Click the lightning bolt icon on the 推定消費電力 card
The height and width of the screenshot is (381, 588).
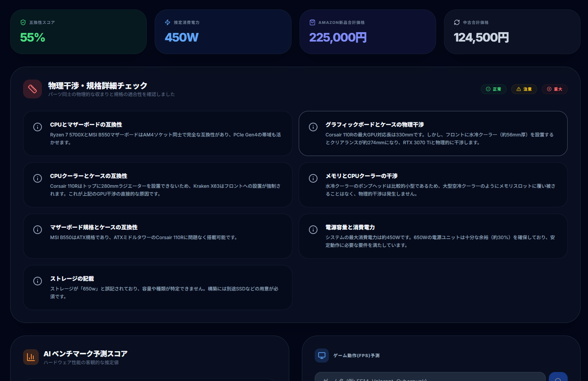pyautogui.click(x=167, y=22)
